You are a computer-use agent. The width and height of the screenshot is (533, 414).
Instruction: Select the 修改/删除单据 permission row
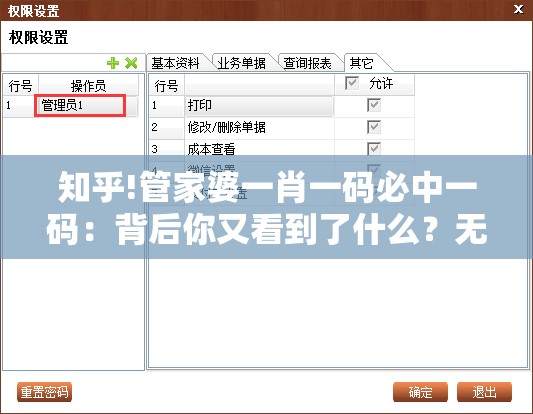click(x=282, y=128)
